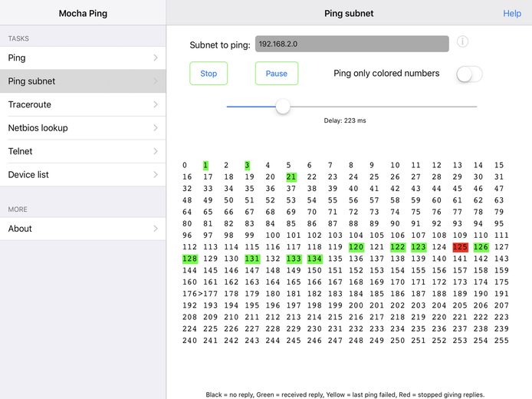Expand chevron on Device list row
The height and width of the screenshot is (399, 532).
(x=156, y=174)
